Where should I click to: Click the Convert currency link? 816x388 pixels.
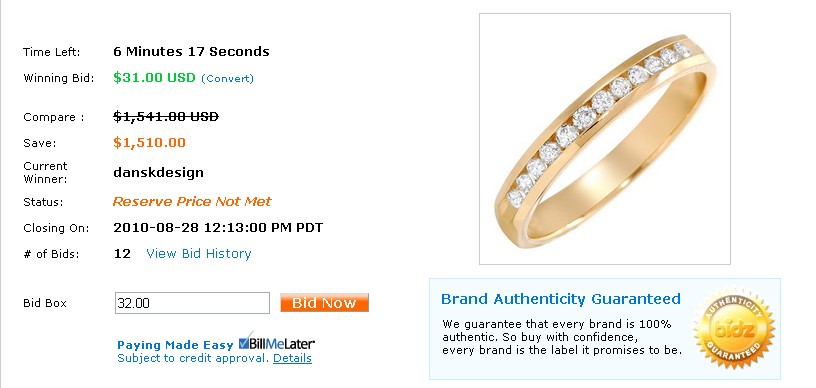point(227,79)
